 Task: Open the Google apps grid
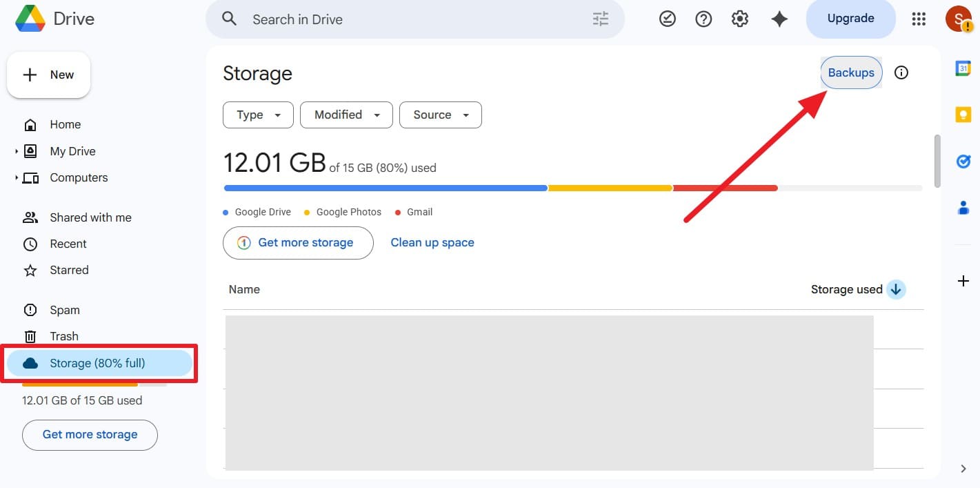[x=919, y=19]
